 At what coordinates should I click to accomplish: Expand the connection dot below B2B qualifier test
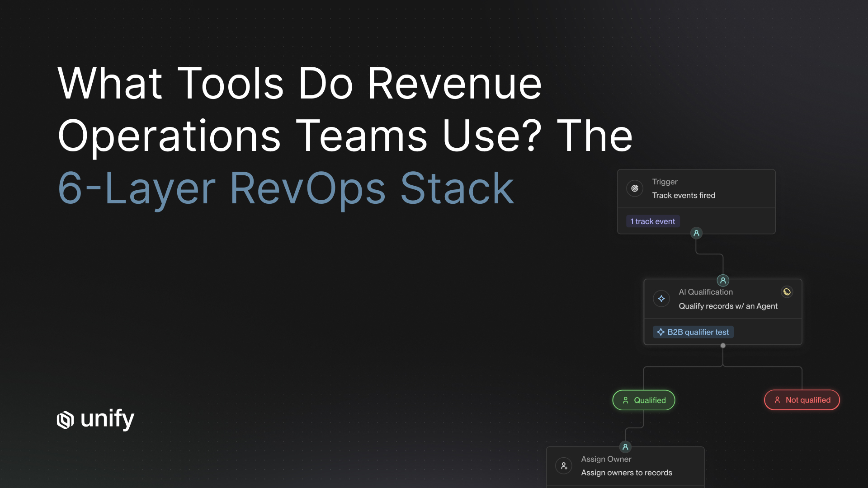[723, 345]
